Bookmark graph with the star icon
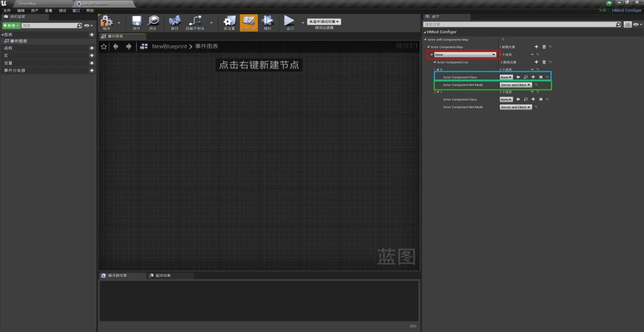 coord(104,46)
